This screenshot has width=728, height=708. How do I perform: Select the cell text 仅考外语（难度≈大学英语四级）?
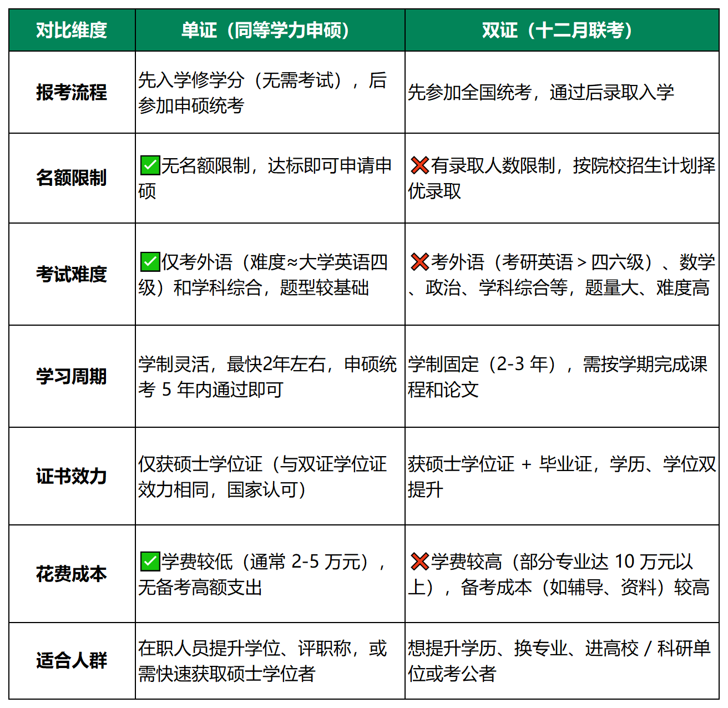pos(264,274)
